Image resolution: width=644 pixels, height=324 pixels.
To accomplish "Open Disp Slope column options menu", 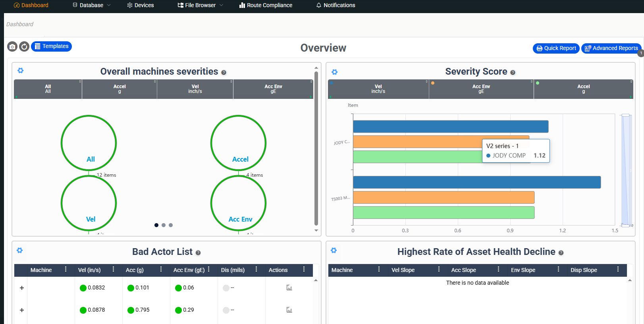I will pos(618,269).
